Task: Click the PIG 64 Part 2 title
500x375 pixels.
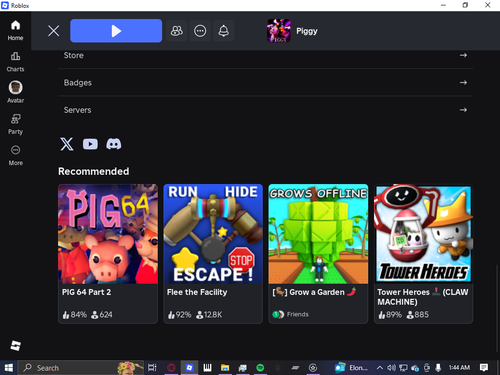Action: [x=86, y=292]
